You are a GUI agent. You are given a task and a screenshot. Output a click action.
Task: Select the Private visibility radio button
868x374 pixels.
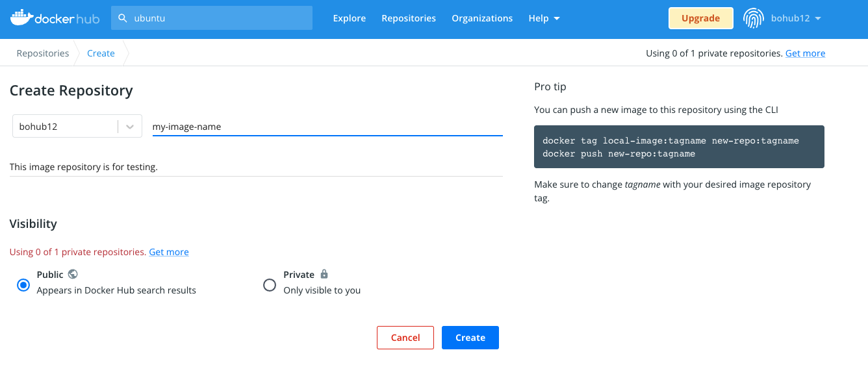pos(270,285)
